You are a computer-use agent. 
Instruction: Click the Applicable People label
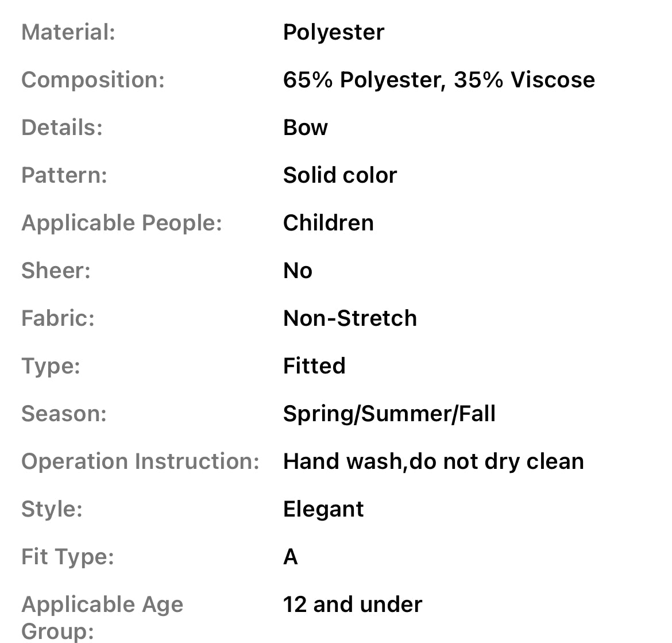pyautogui.click(x=122, y=223)
